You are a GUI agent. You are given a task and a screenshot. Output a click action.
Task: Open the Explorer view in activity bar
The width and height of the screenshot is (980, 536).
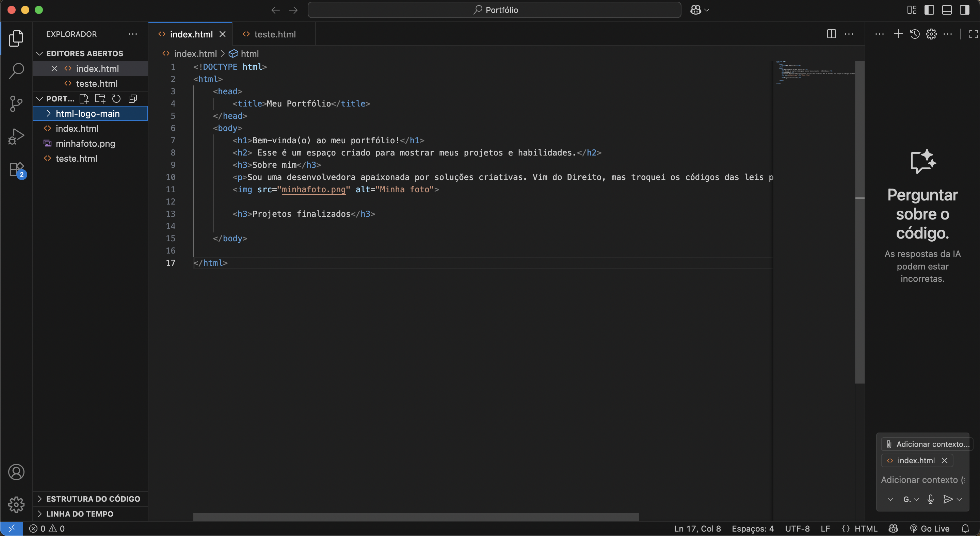(x=16, y=38)
